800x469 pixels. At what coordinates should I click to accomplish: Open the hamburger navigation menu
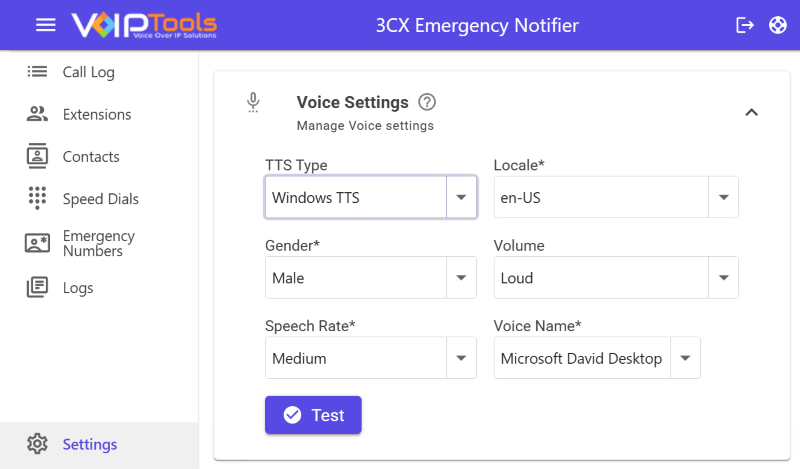click(46, 25)
